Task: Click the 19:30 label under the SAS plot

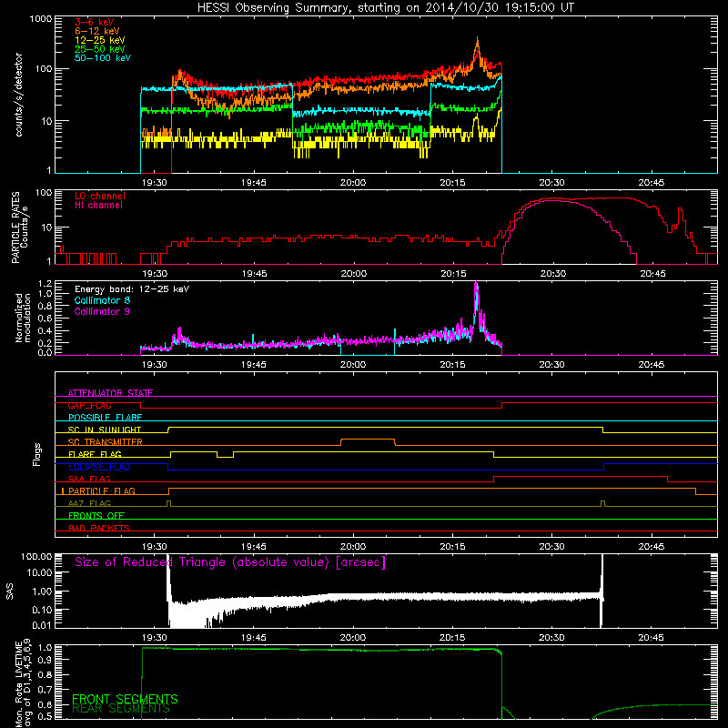Action: click(154, 638)
